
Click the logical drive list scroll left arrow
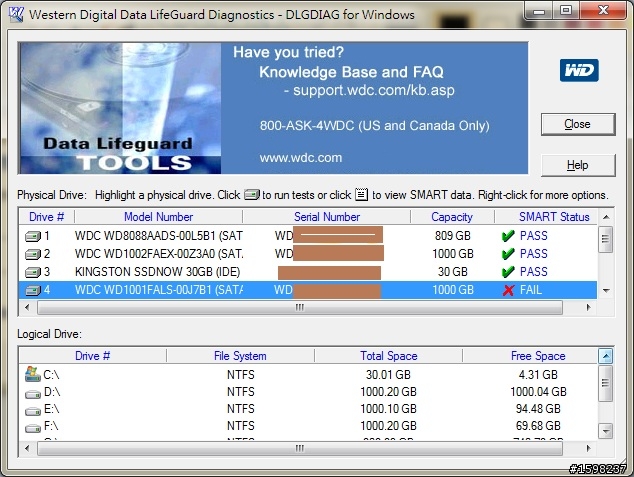click(x=27, y=448)
